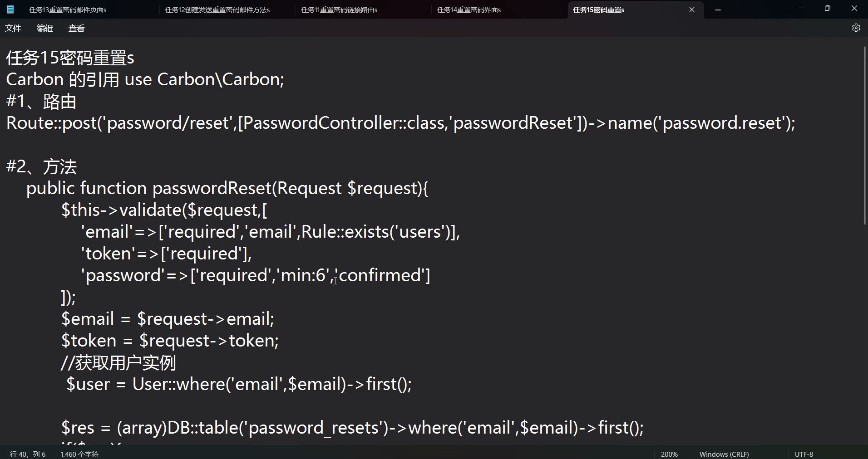Open the 任务11重置密码链接路由s tab

pos(339,10)
